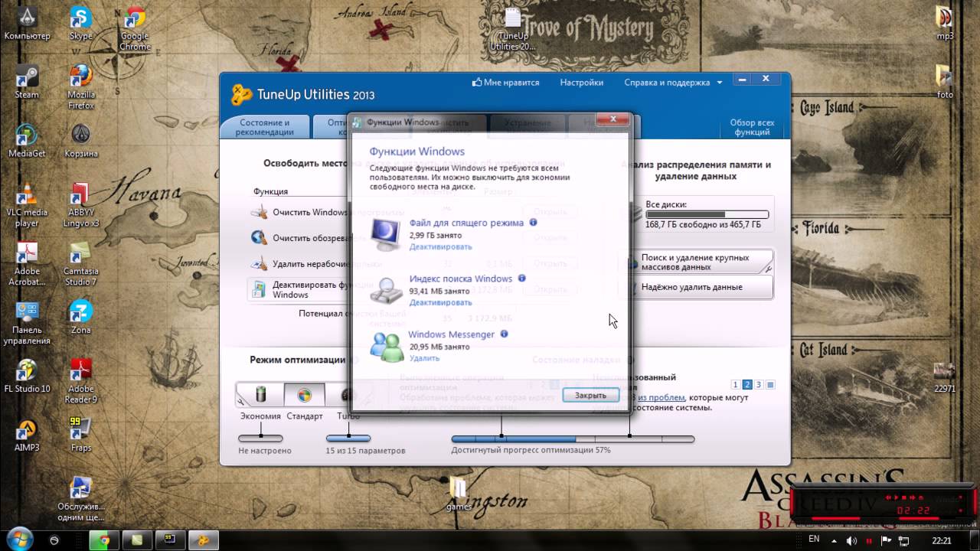Screen dimensions: 980x551
Task: Open Camtasia Studio 7 shortcut
Action: (x=80, y=264)
